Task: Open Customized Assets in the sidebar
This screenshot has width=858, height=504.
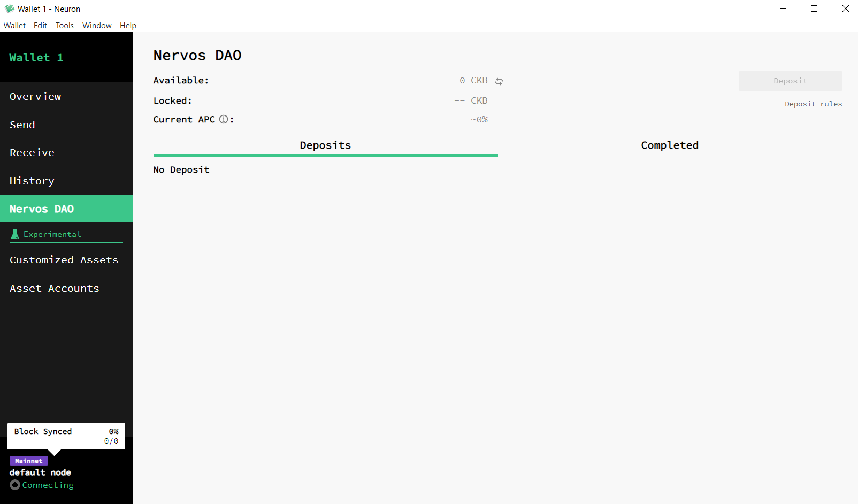Action: (64, 260)
